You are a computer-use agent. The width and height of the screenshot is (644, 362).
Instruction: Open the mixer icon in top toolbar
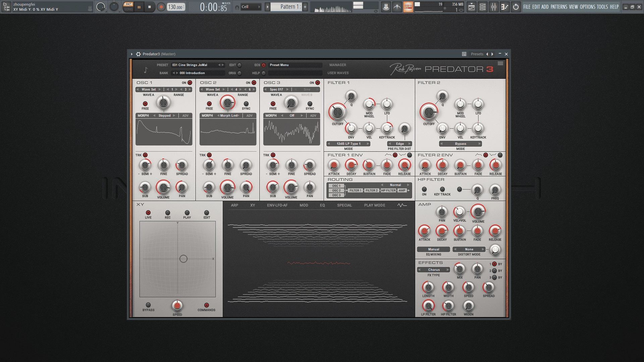(x=493, y=7)
